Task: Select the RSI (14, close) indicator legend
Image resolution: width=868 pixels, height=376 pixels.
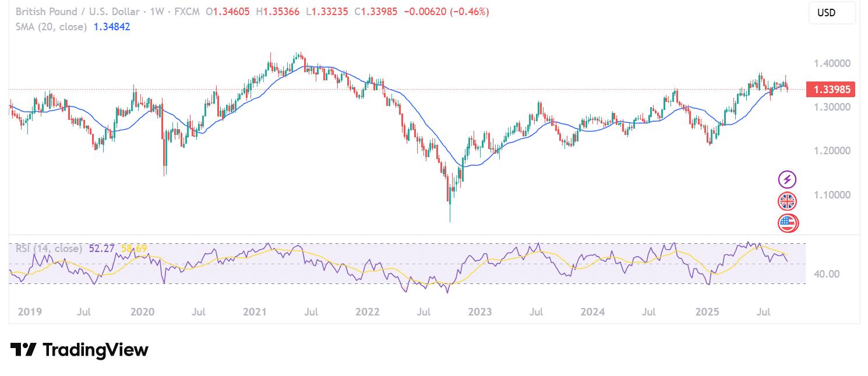Action: pyautogui.click(x=48, y=249)
